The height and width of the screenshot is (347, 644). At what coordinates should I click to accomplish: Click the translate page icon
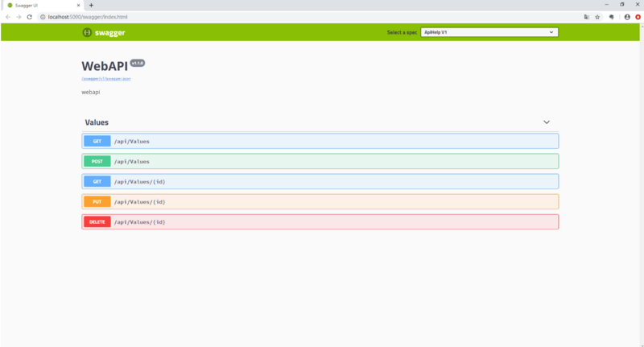(x=587, y=17)
